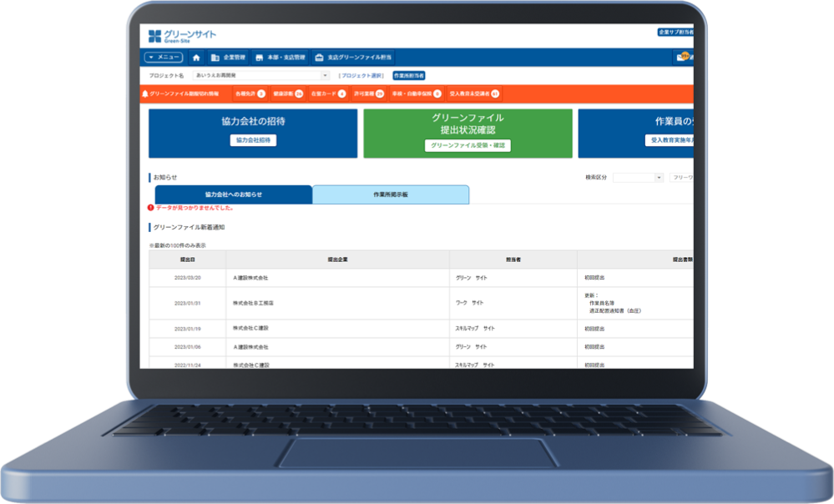Select the 許可業種 expiry alert item
The height and width of the screenshot is (504, 834).
click(368, 94)
